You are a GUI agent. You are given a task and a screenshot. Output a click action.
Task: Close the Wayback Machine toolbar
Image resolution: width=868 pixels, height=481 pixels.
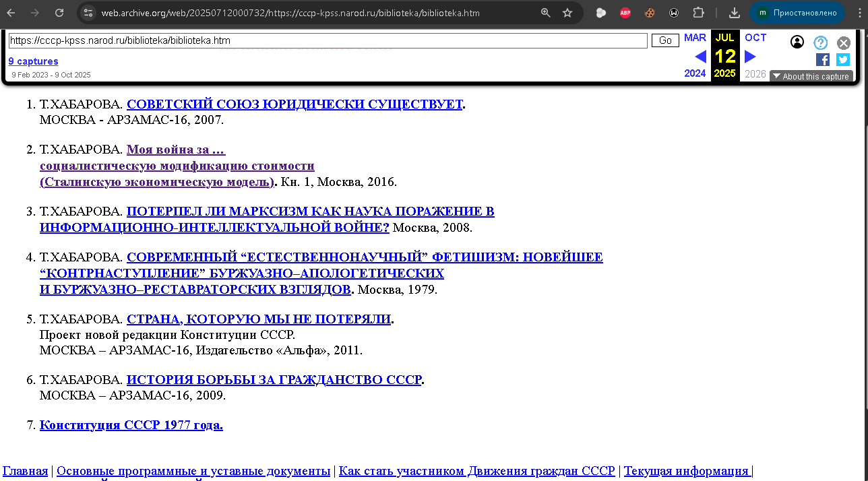click(843, 43)
